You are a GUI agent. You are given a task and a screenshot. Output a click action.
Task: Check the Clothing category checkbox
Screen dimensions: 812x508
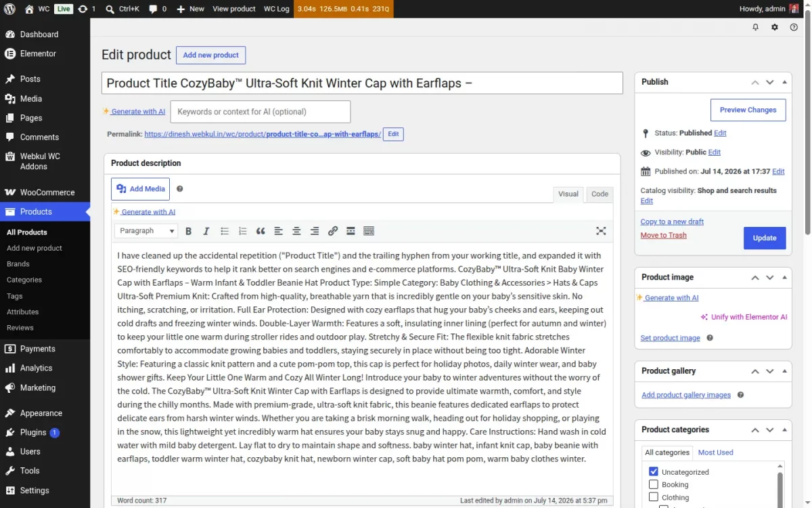653,497
